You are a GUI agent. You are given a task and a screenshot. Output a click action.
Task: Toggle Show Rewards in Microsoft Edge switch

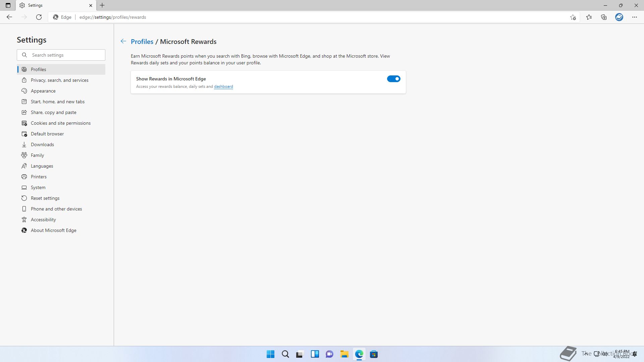point(393,79)
